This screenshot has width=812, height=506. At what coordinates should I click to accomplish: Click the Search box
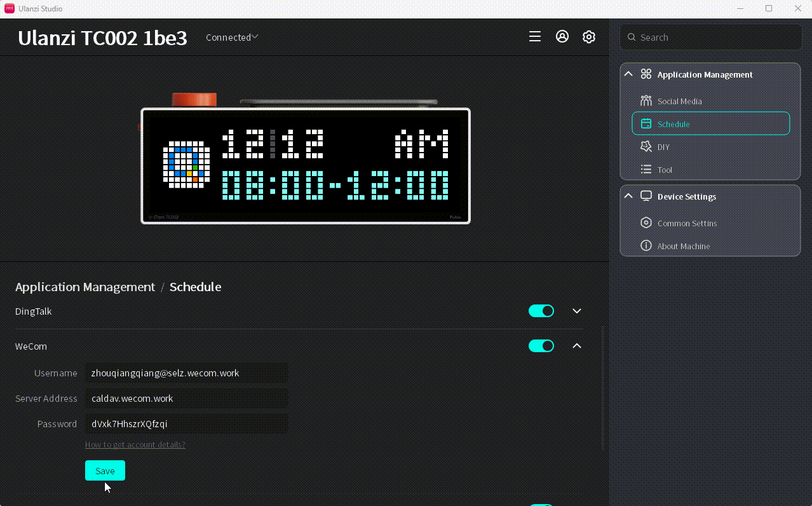(x=710, y=38)
